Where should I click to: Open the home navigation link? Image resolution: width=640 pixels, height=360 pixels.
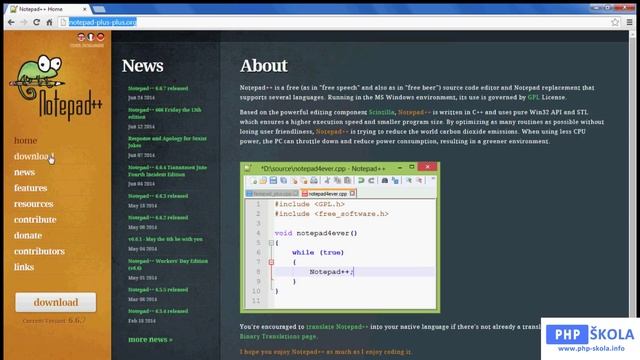click(x=25, y=140)
